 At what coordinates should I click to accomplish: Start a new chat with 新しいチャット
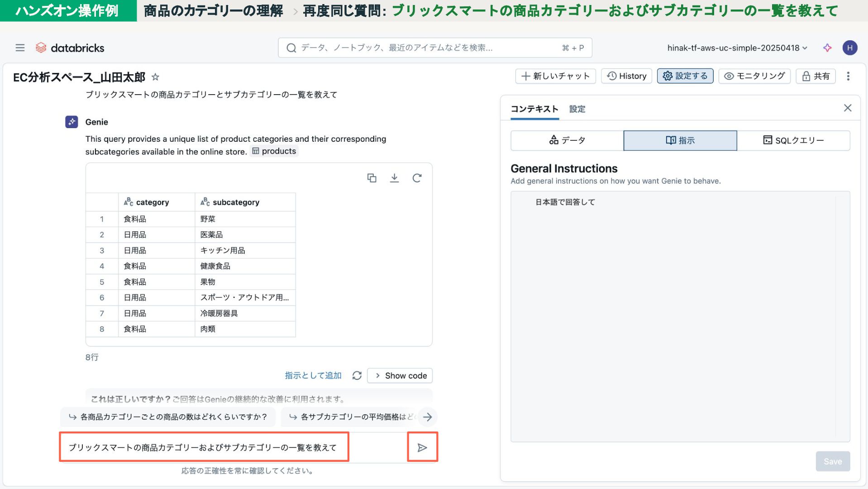pyautogui.click(x=555, y=76)
